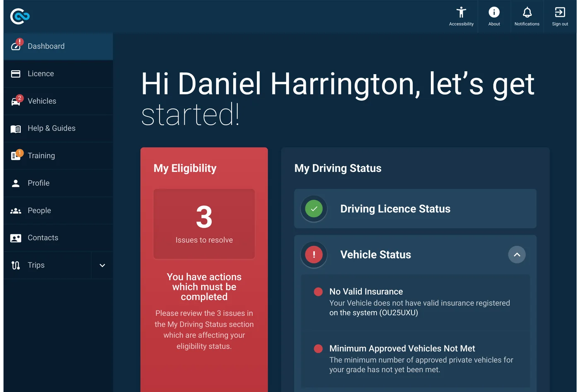Open the Notifications bell

click(x=527, y=12)
